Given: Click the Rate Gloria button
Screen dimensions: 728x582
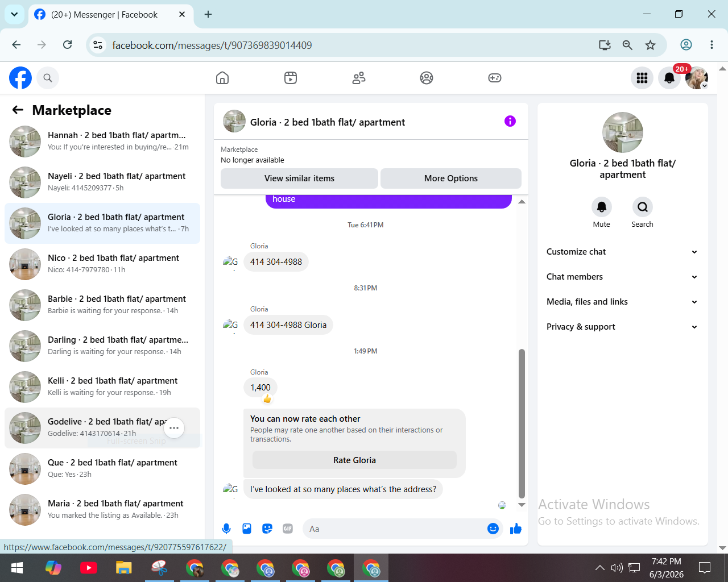Looking at the screenshot, I should 354,460.
